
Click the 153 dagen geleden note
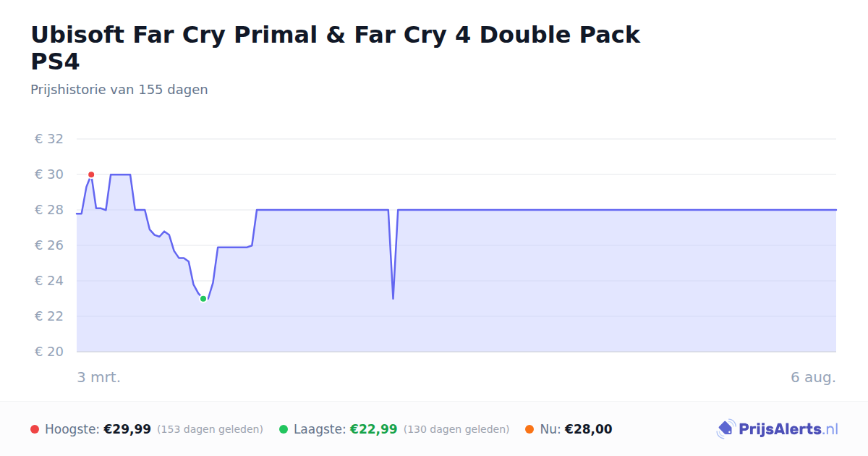click(210, 429)
